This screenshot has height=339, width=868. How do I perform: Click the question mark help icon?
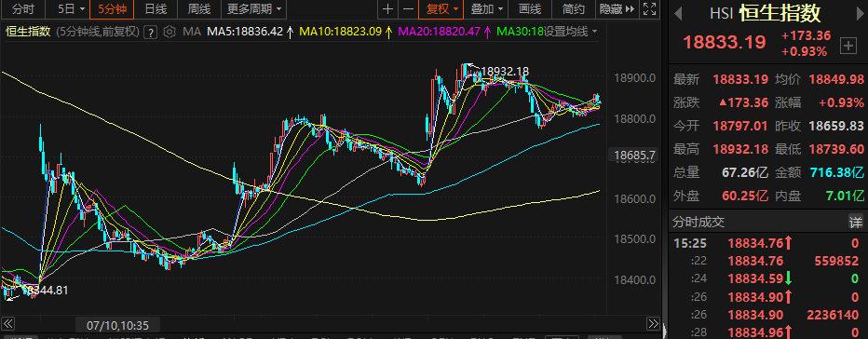point(150,32)
